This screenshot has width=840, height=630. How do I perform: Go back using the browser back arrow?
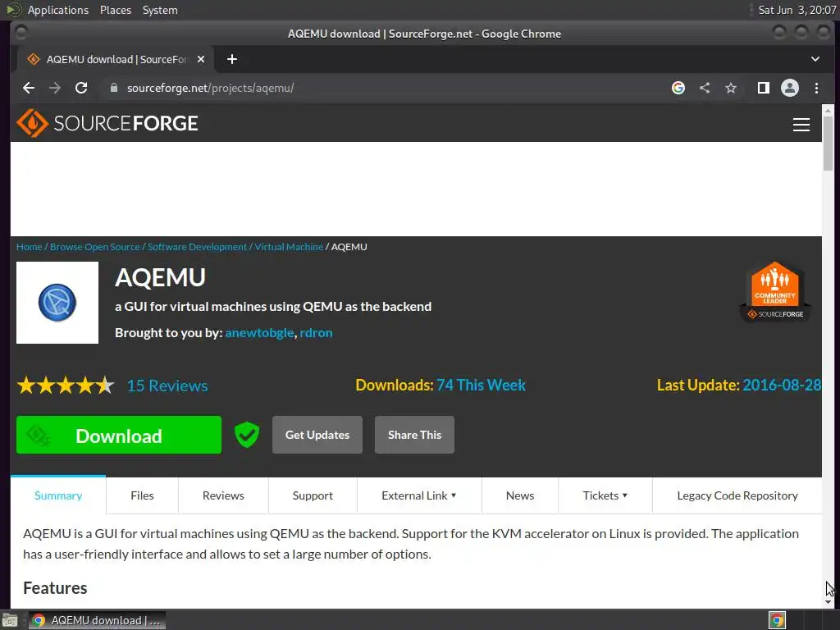[x=29, y=88]
